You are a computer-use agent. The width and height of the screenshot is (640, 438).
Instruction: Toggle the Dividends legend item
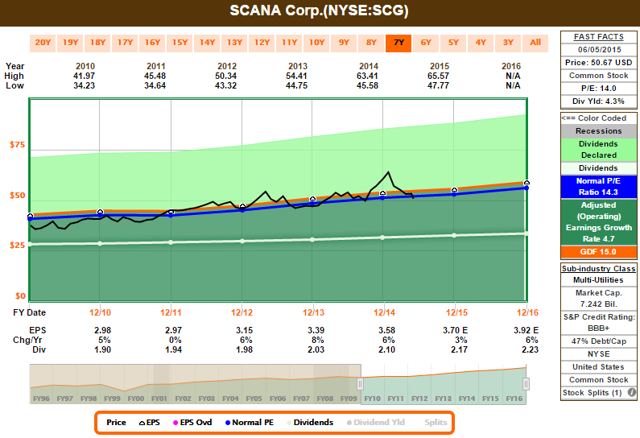click(x=310, y=422)
